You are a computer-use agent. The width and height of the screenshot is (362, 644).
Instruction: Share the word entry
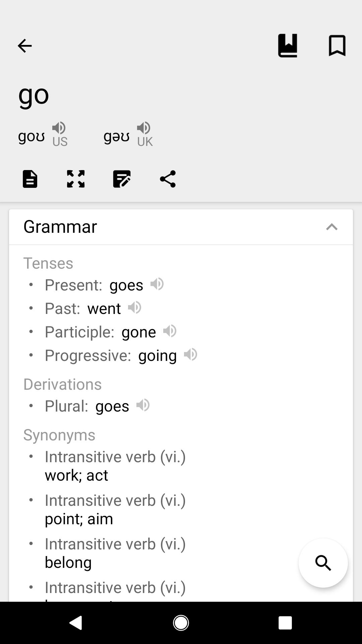click(168, 179)
